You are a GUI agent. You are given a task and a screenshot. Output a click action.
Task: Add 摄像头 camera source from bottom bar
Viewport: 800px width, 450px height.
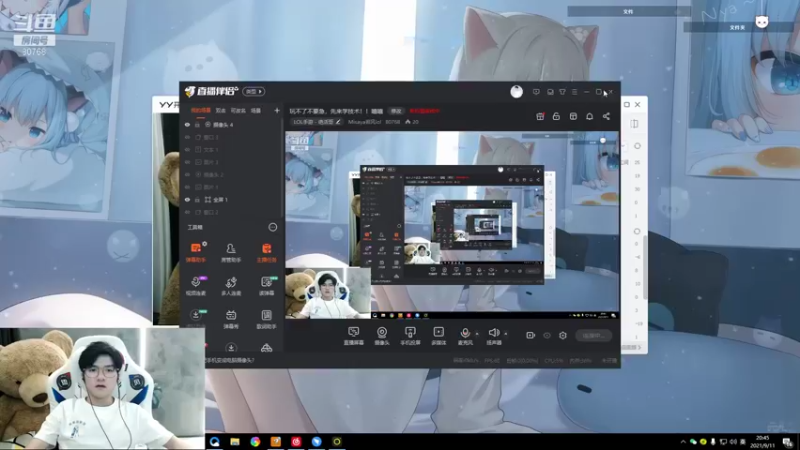click(382, 336)
